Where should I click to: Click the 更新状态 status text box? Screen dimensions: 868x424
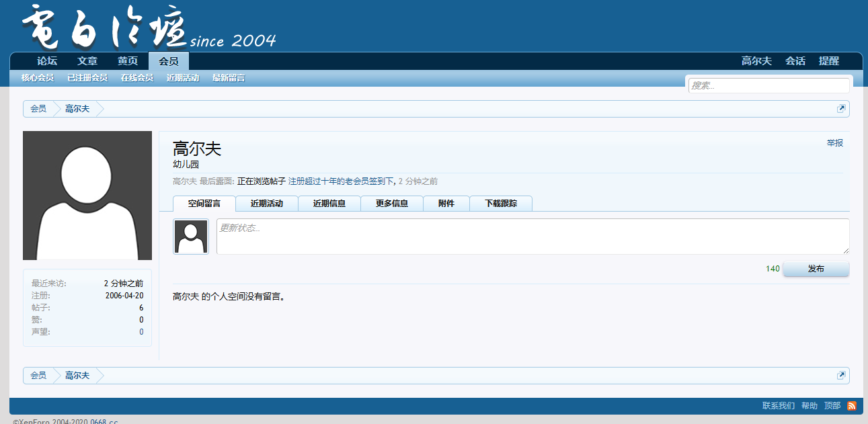[532, 237]
